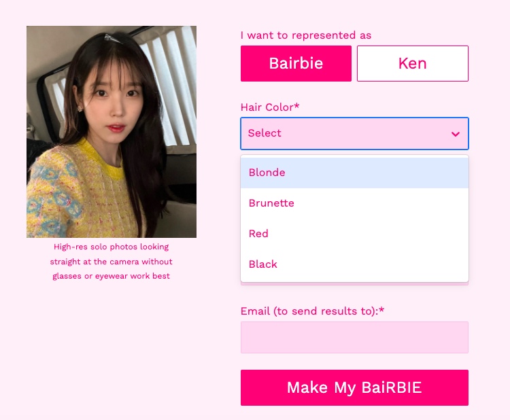Collapse the Hair Color Select dropdown
510x420 pixels.
[x=354, y=133]
